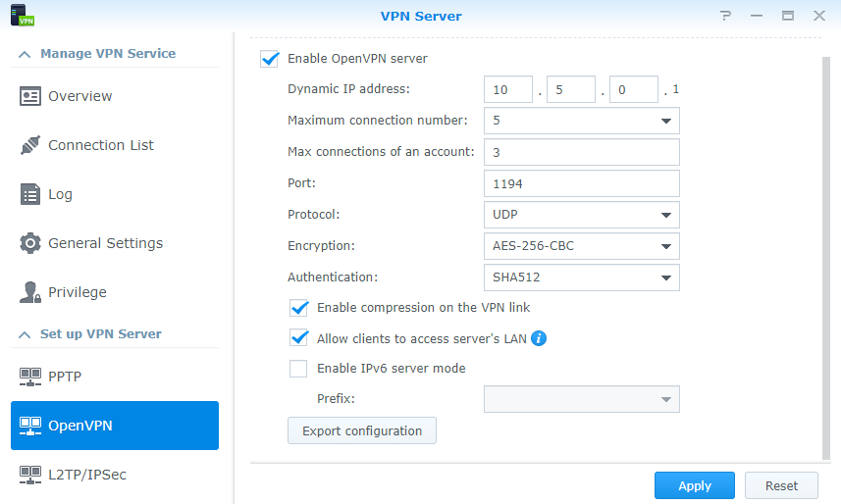The width and height of the screenshot is (841, 504).
Task: Click the General Settings gear icon
Action: coord(30,243)
